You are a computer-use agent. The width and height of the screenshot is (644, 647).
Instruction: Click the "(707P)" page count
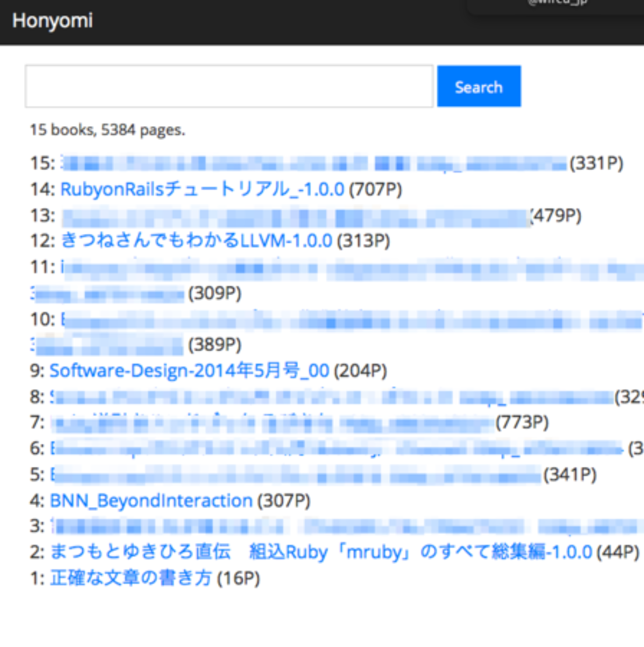coord(376,189)
